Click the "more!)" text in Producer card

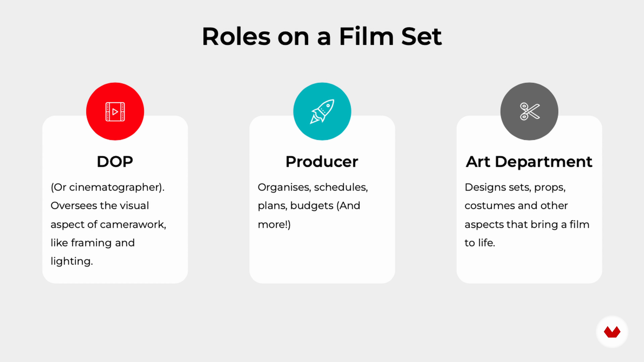tap(274, 224)
